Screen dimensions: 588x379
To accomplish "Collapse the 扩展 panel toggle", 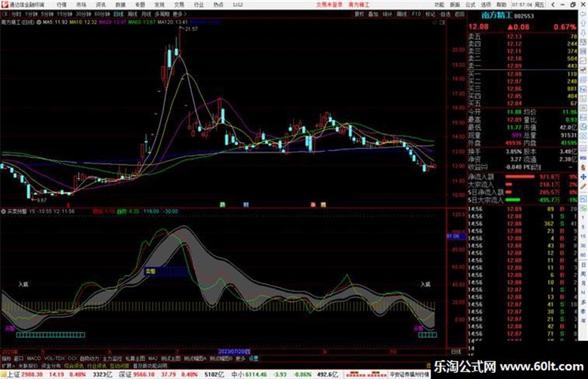I will pyautogui.click(x=8, y=366).
